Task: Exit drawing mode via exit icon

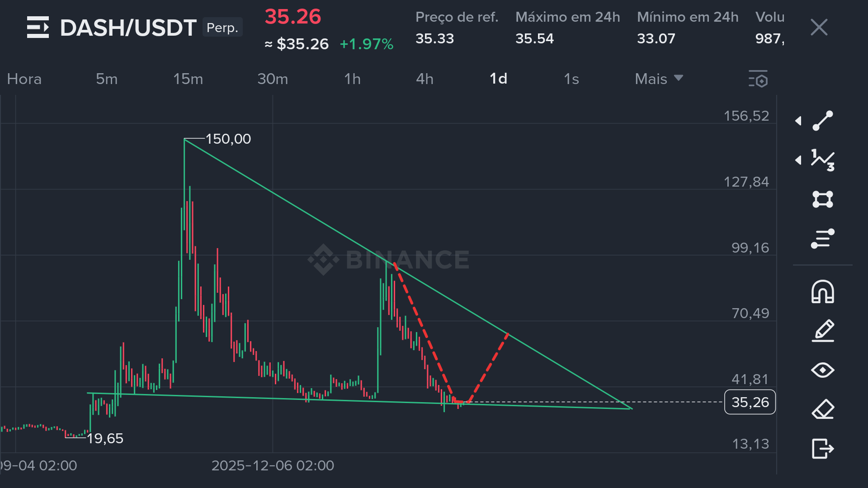Action: coord(823,449)
